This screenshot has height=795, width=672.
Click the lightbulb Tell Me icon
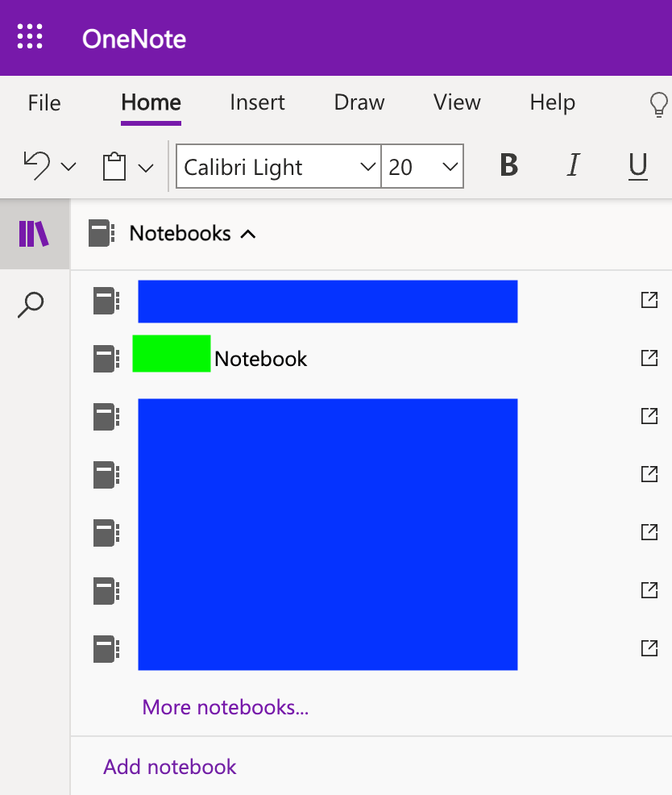(658, 105)
